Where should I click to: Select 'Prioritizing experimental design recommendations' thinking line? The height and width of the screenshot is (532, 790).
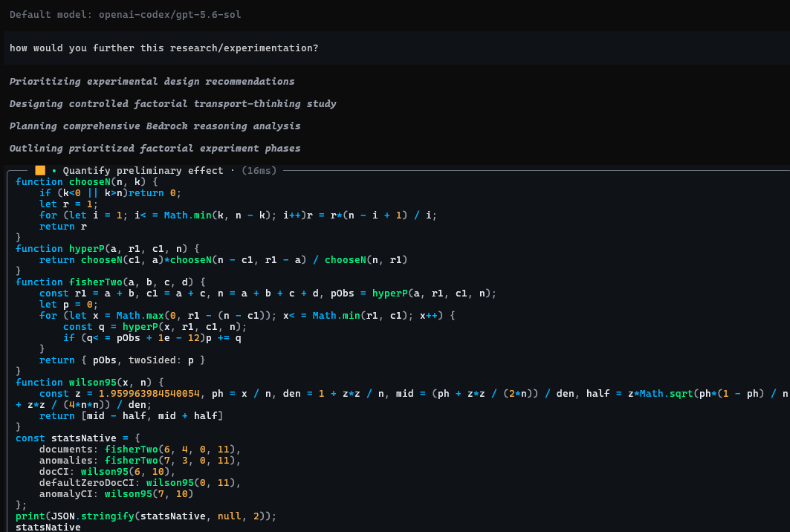coord(152,82)
